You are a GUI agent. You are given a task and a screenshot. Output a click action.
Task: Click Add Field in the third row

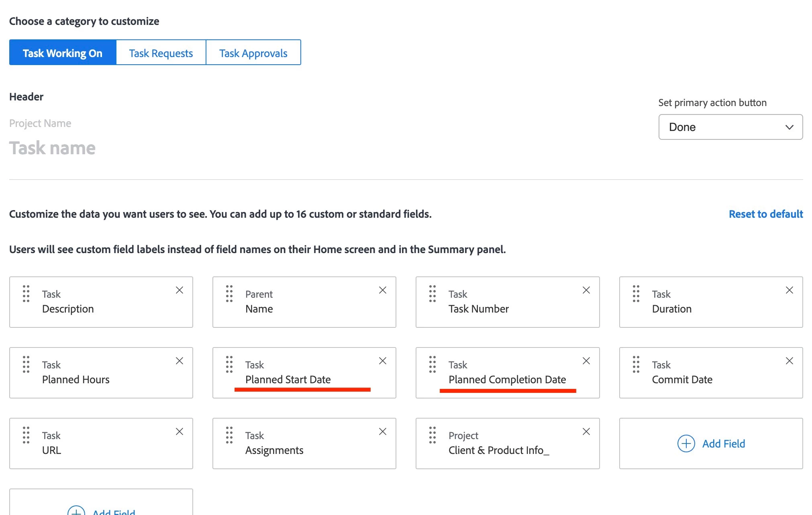point(723,443)
